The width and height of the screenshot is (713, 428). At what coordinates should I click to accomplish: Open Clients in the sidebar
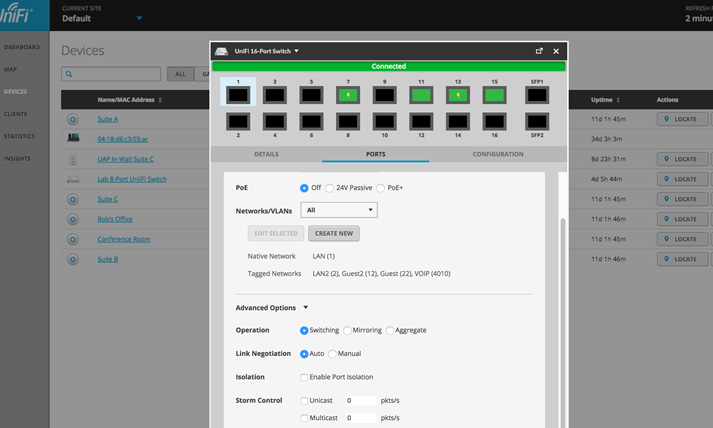point(15,114)
